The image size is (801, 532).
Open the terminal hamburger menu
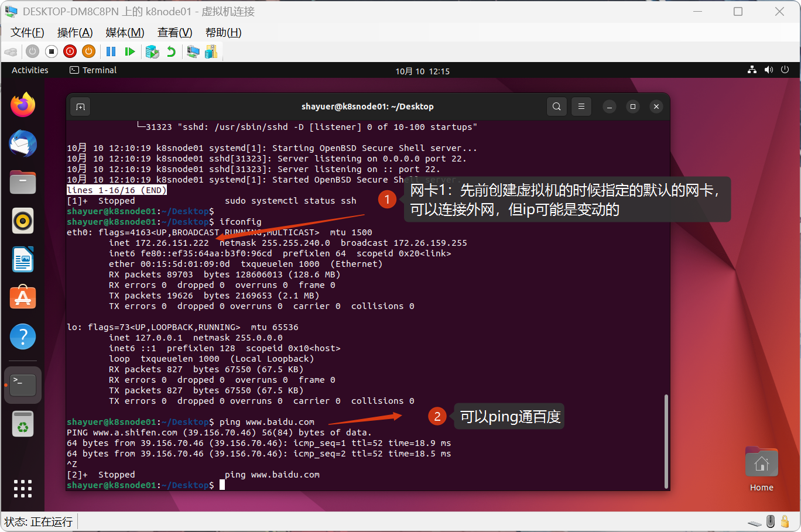581,107
